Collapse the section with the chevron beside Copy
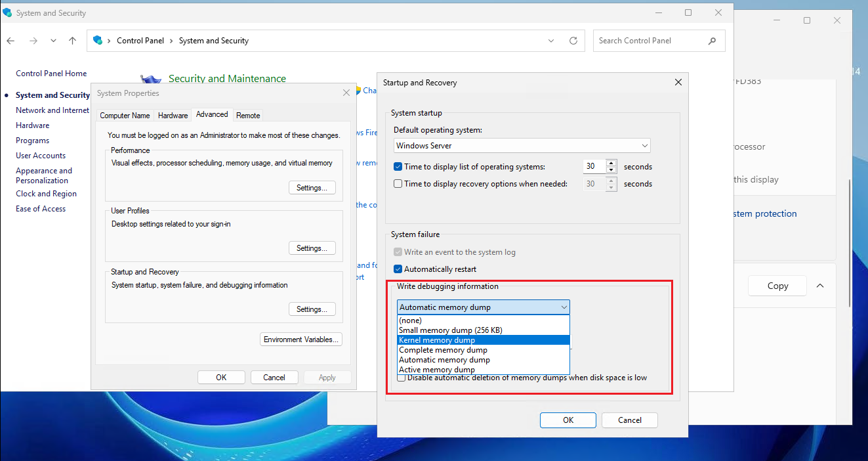This screenshot has width=868, height=461. tap(820, 286)
